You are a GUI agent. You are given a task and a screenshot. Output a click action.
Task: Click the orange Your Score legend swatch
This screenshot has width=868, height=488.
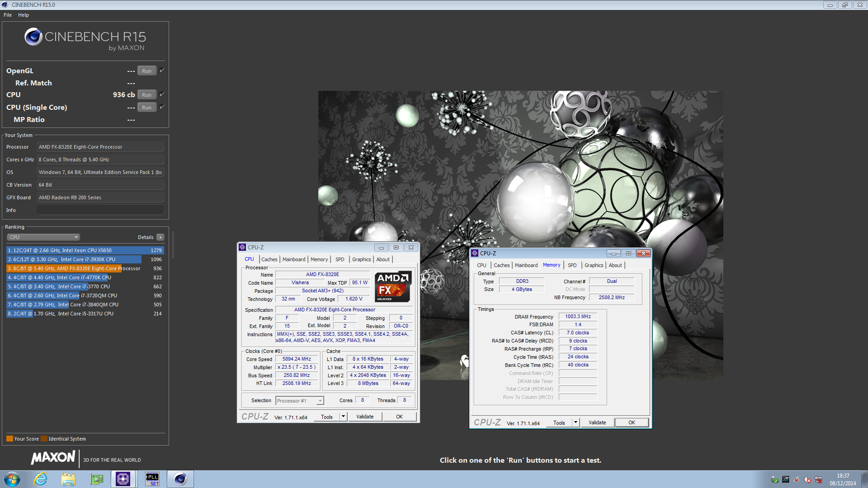(x=9, y=438)
